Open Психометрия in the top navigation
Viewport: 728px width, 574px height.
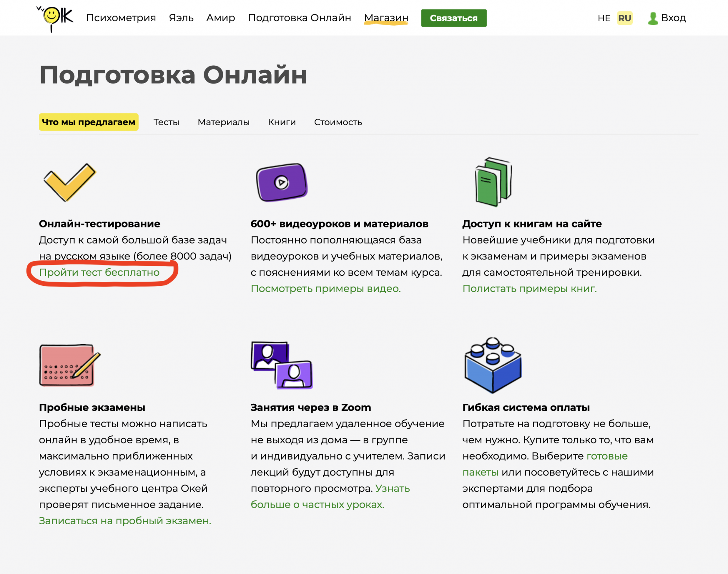click(x=121, y=18)
